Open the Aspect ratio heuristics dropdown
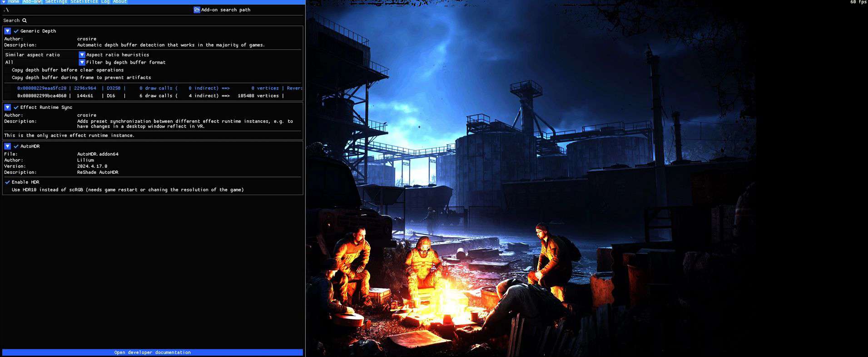Viewport: 868px width, 357px height. [x=82, y=55]
